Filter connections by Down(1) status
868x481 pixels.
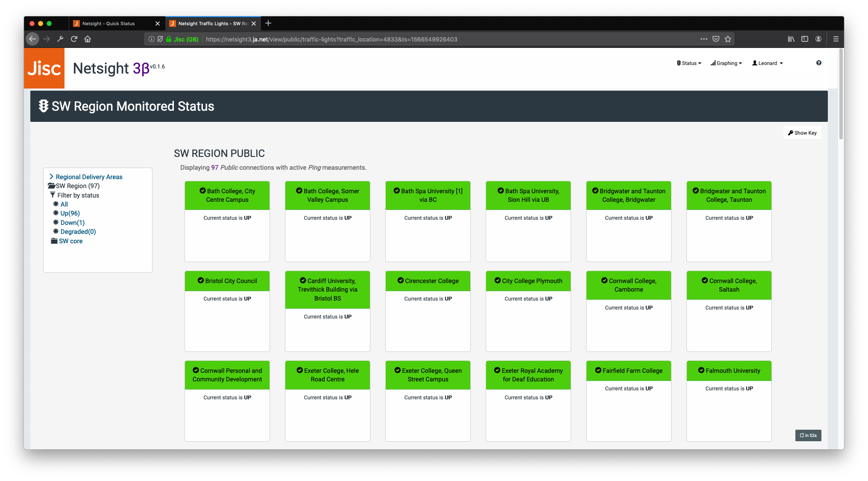pyautogui.click(x=72, y=223)
